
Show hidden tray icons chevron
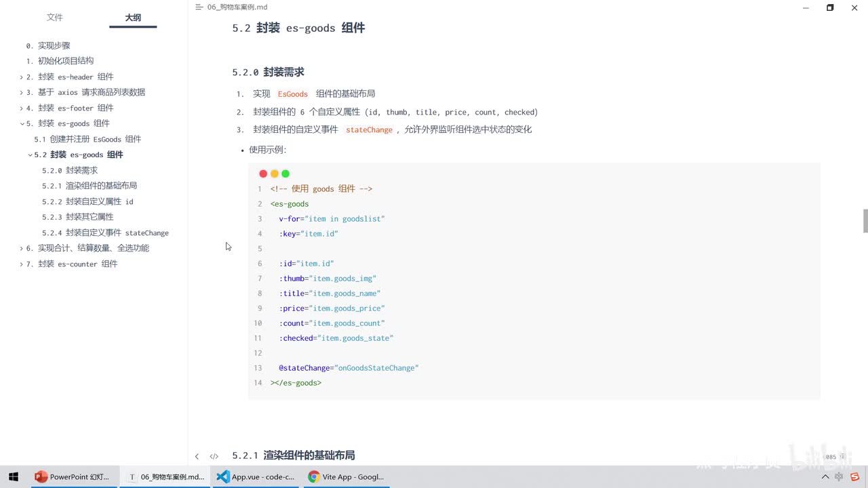[x=825, y=477]
